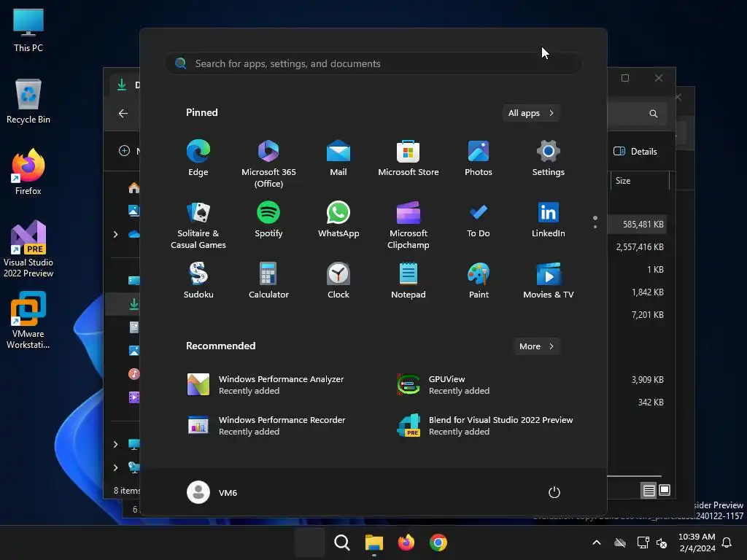Expand This PC node in Explorer sidebar
The height and width of the screenshot is (560, 747).
115,444
